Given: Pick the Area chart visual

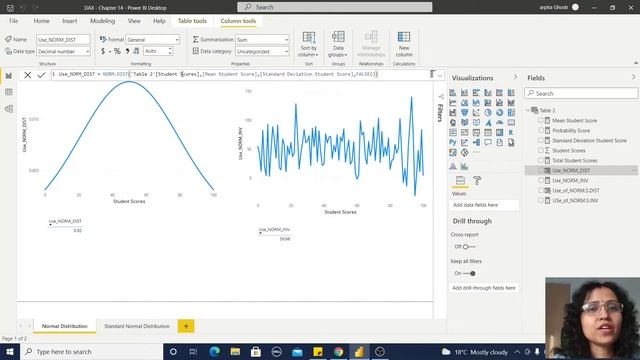Looking at the screenshot, I should 464,102.
